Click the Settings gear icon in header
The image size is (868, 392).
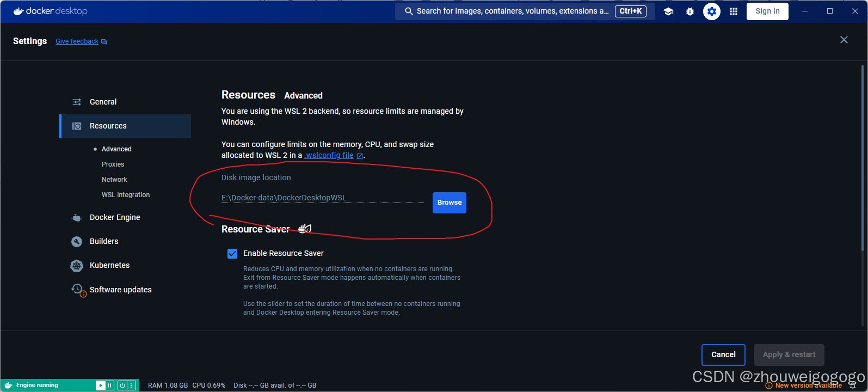(712, 11)
